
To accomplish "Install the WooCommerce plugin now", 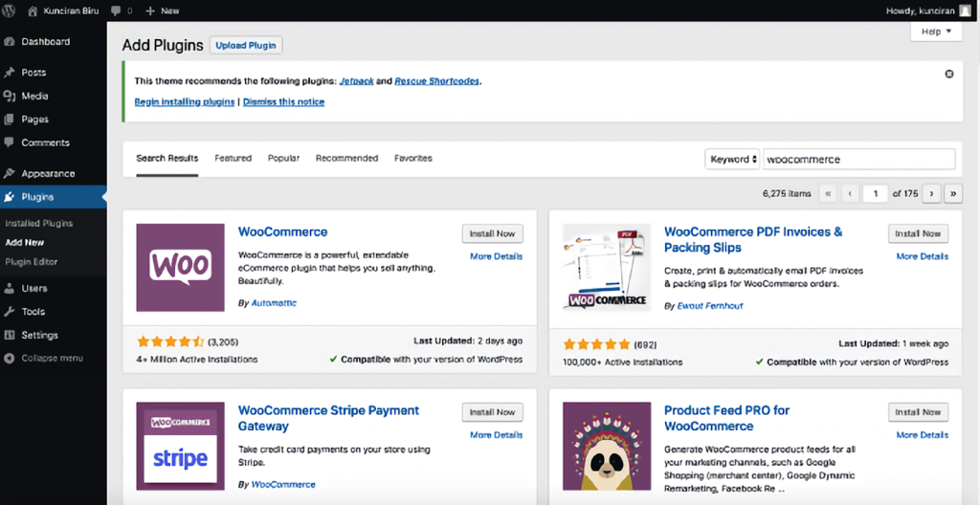I will coord(493,233).
